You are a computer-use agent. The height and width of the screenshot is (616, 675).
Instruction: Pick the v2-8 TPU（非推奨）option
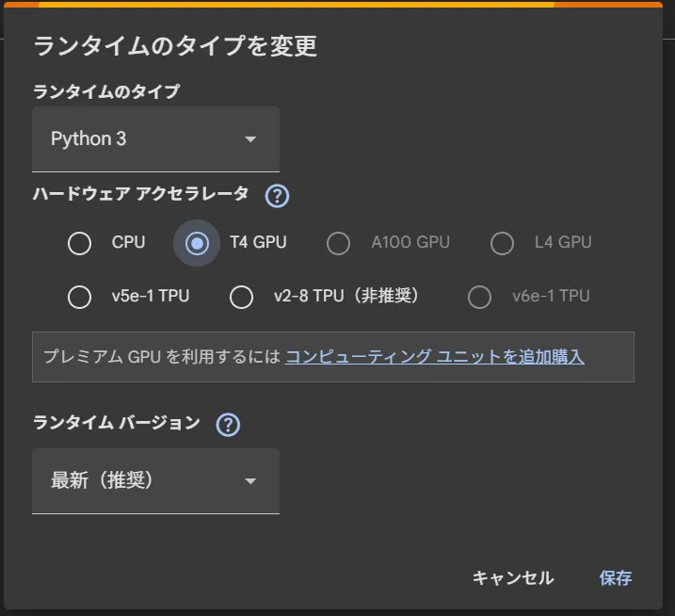(242, 297)
